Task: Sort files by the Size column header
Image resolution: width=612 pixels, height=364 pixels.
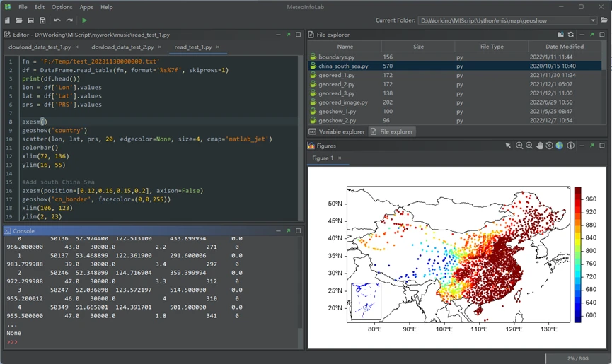Action: (x=418, y=47)
